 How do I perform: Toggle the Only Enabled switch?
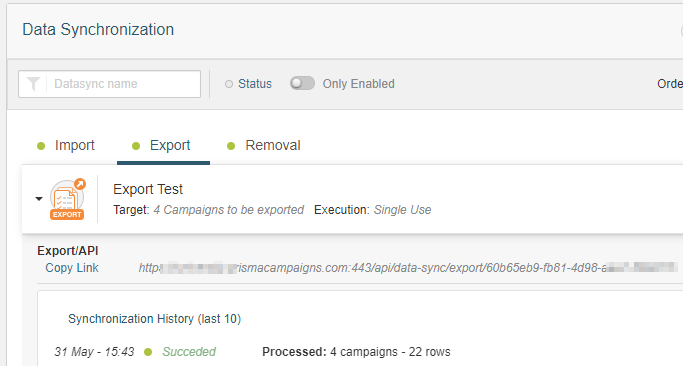pyautogui.click(x=302, y=83)
